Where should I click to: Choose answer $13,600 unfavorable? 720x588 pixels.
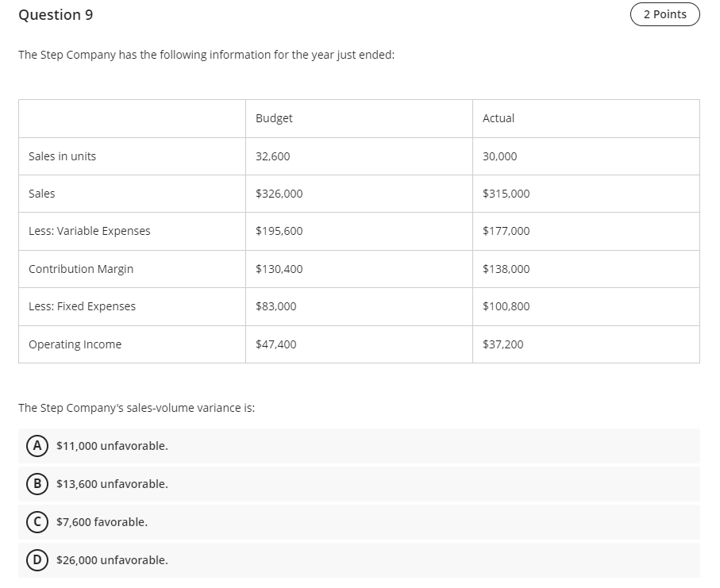(x=359, y=484)
